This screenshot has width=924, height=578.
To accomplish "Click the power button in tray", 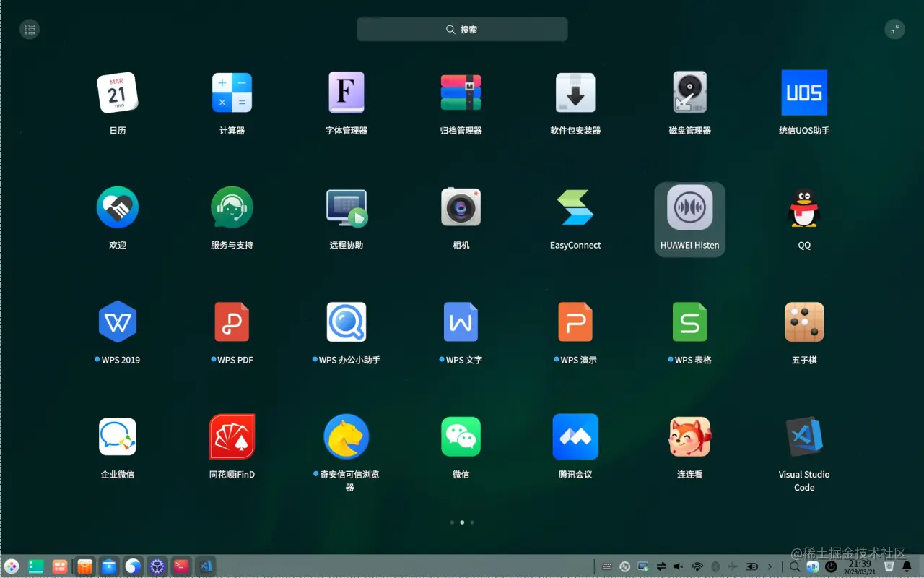I will 831,566.
